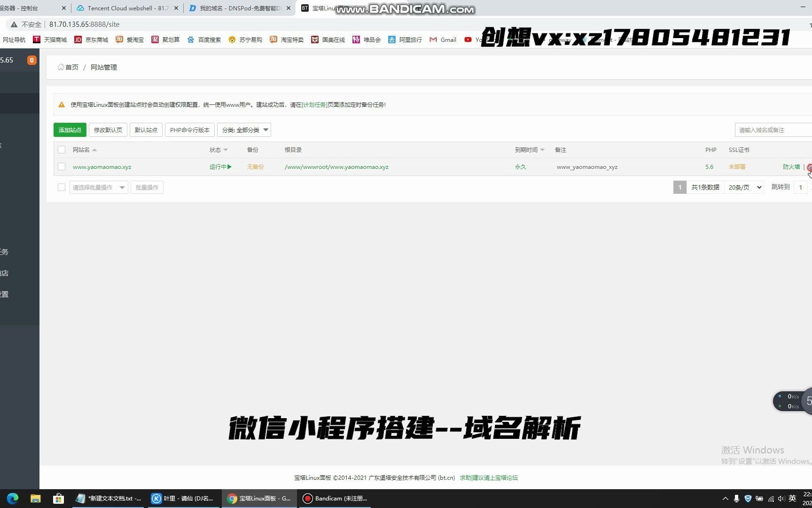Click 求助|建议请上宝塔论坛 footer link

click(x=489, y=478)
